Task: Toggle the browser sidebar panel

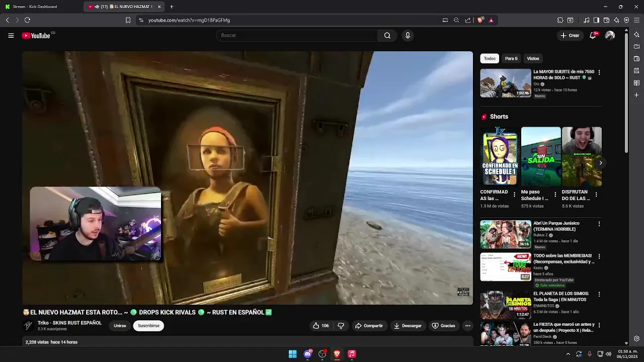Action: [596, 20]
